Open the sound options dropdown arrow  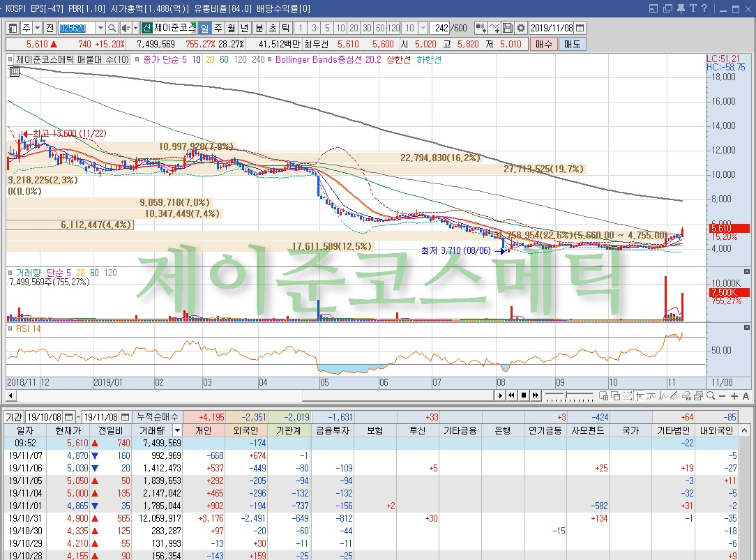pyautogui.click(x=135, y=28)
